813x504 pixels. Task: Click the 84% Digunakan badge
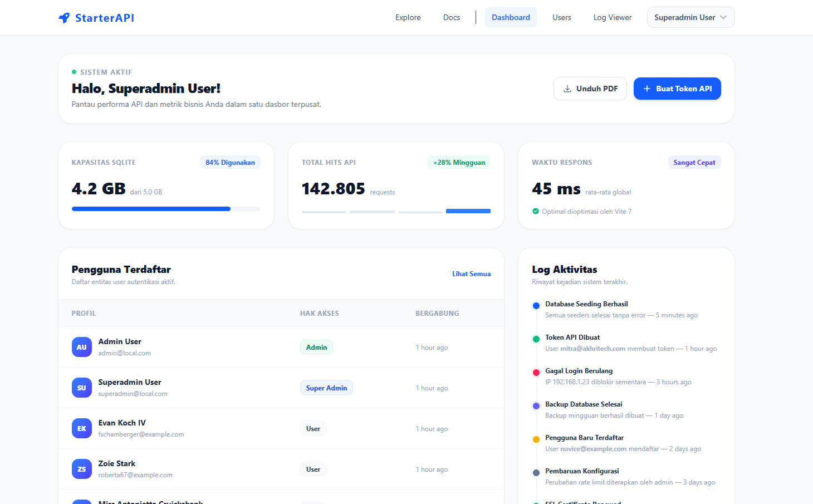pyautogui.click(x=230, y=163)
